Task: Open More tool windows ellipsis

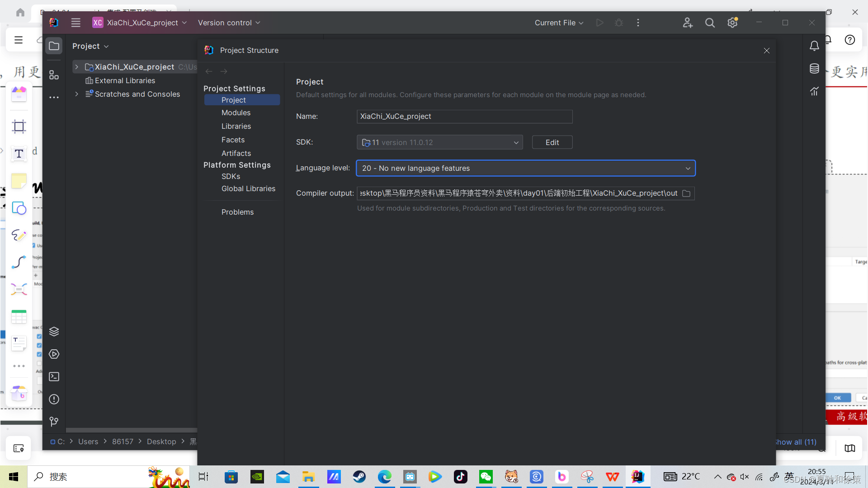Action: pos(54,98)
